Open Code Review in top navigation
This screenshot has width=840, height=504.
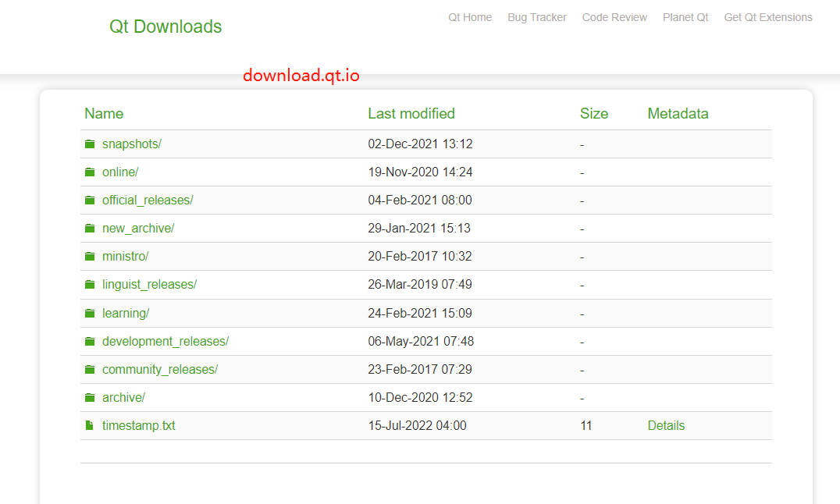pos(614,17)
